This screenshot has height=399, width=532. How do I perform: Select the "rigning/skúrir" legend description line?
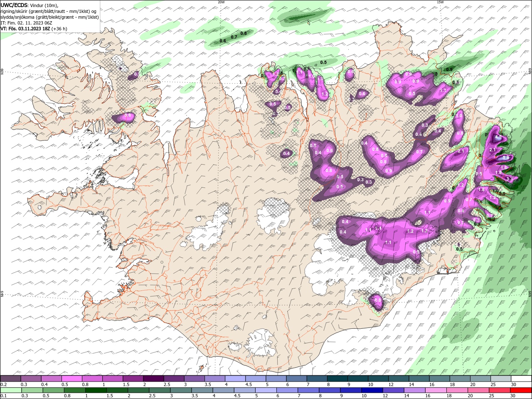click(x=48, y=11)
